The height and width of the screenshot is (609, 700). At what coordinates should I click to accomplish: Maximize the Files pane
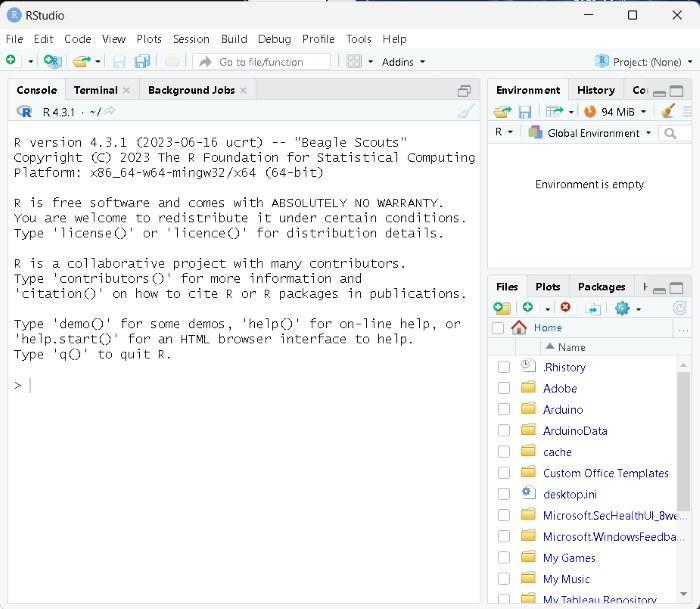coord(677,288)
